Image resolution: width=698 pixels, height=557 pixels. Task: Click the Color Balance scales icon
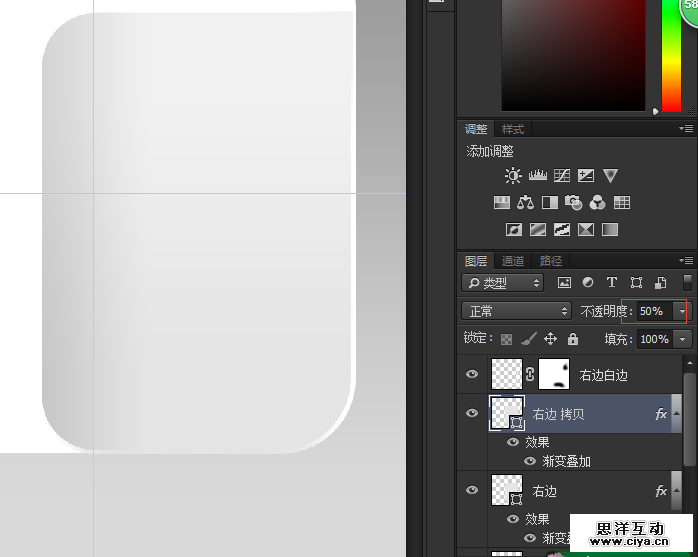[526, 202]
